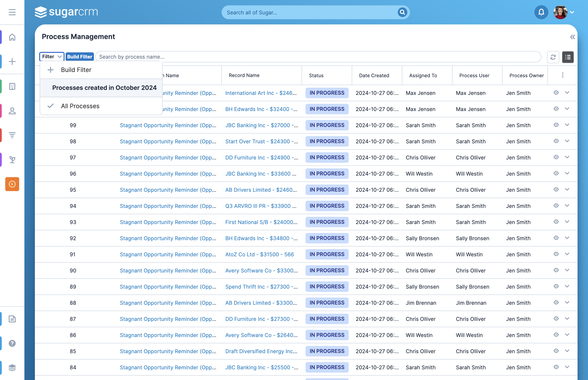
Task: Expand row actions for process 90
Action: [x=567, y=270]
